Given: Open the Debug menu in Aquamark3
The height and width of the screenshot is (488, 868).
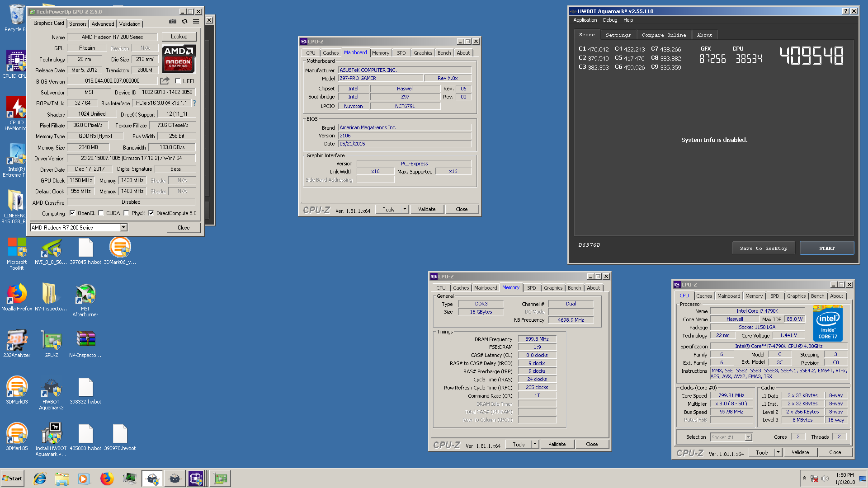Looking at the screenshot, I should click(610, 20).
